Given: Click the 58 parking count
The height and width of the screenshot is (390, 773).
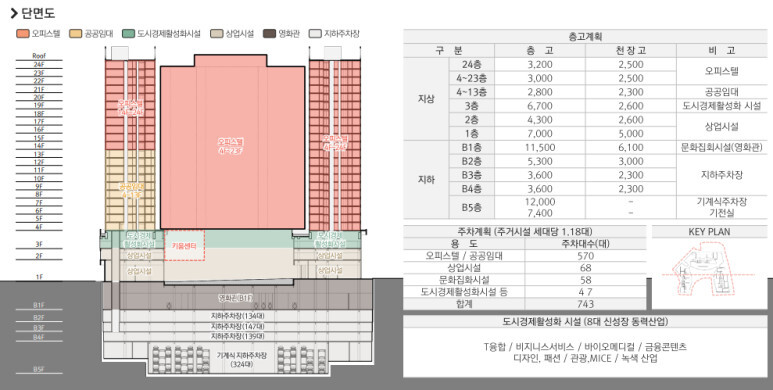Looking at the screenshot, I should pos(585,280).
